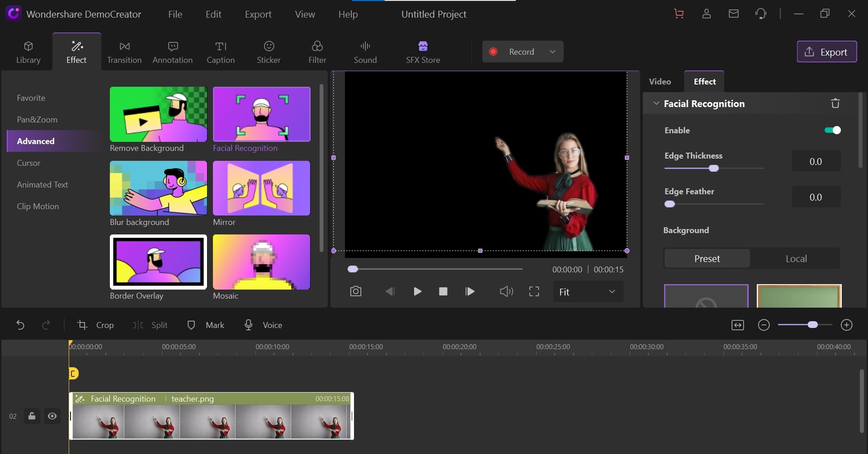Play the preview video
Image resolution: width=868 pixels, height=454 pixels.
click(x=417, y=291)
